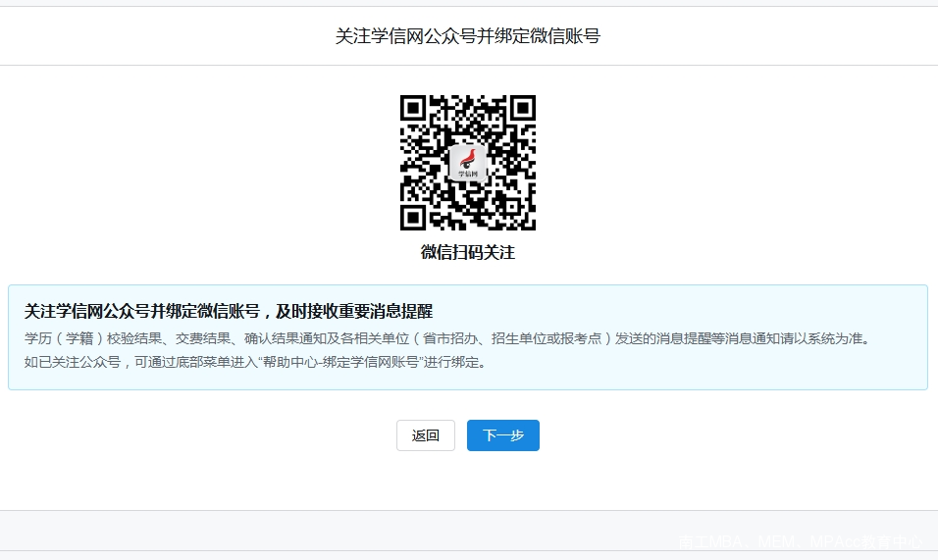This screenshot has width=938, height=560.
Task: Click the 学信网 logo inside QR code
Action: 468,162
